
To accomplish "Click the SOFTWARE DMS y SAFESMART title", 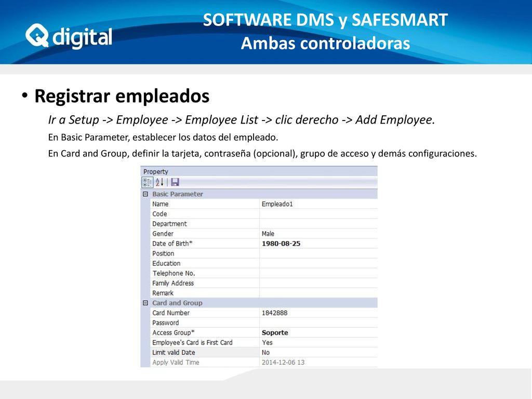I will point(325,20).
